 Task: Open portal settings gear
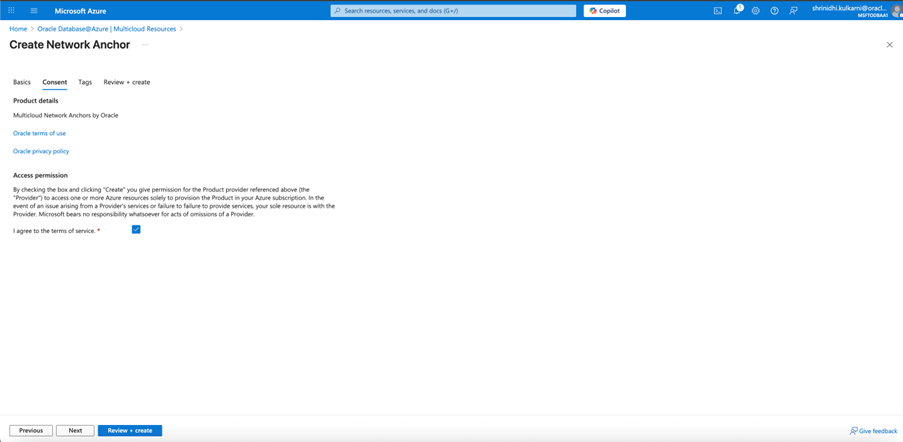[756, 10]
